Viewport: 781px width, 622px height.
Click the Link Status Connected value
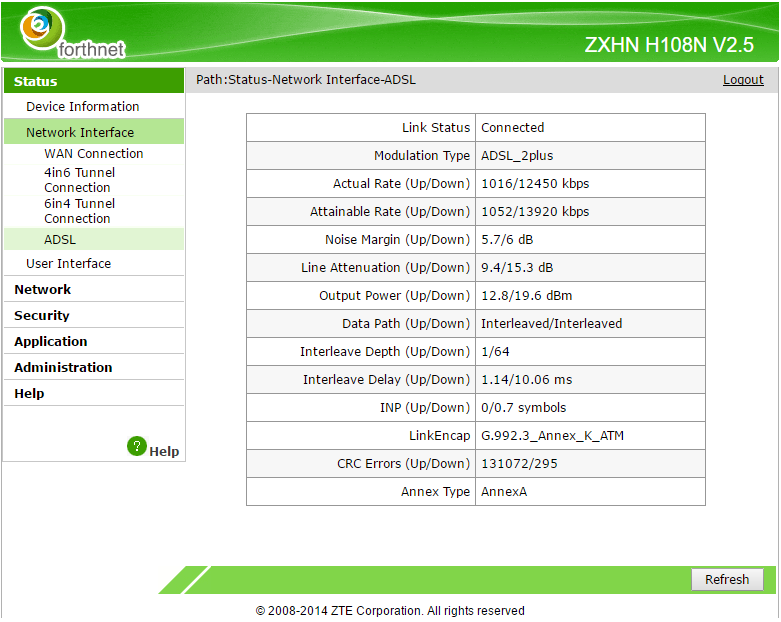[512, 128]
